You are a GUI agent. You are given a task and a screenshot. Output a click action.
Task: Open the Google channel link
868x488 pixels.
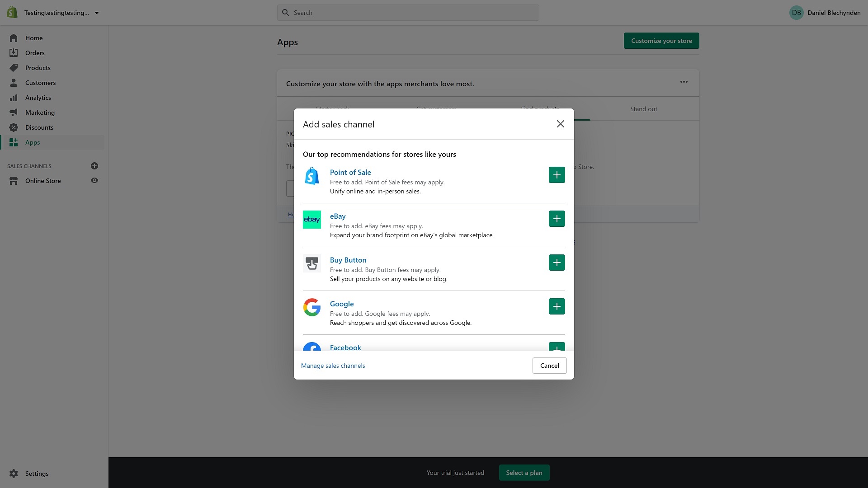click(342, 304)
